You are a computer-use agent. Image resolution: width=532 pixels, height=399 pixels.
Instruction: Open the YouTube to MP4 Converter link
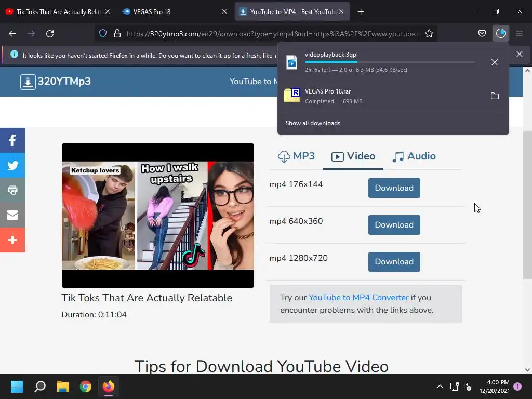click(x=358, y=298)
